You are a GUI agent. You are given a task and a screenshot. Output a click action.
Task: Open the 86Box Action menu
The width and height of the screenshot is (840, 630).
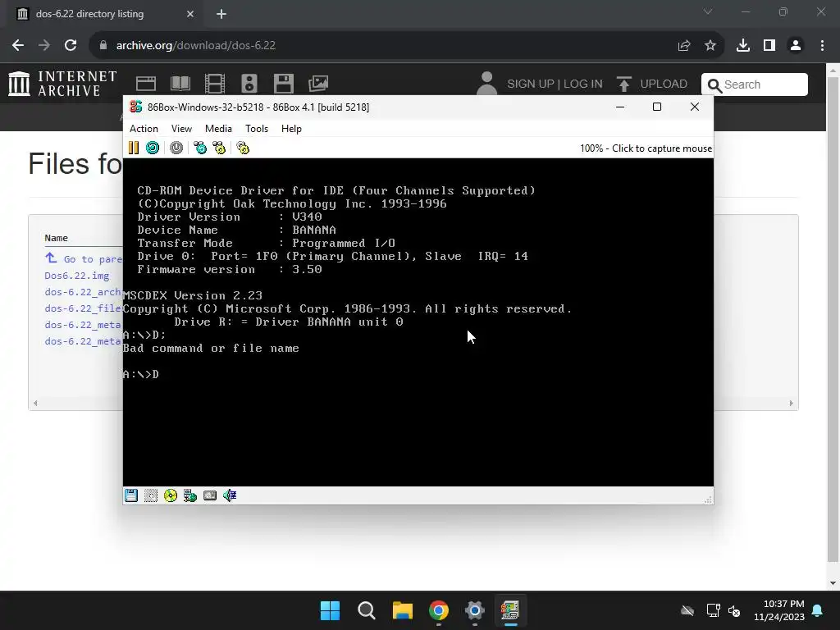pyautogui.click(x=144, y=129)
